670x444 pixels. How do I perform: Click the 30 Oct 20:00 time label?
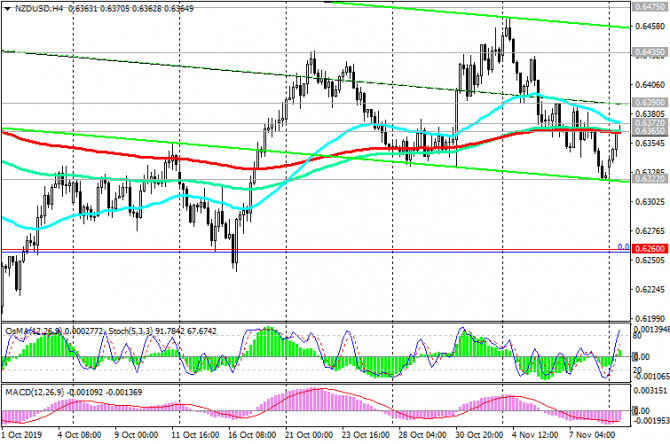[x=479, y=435]
